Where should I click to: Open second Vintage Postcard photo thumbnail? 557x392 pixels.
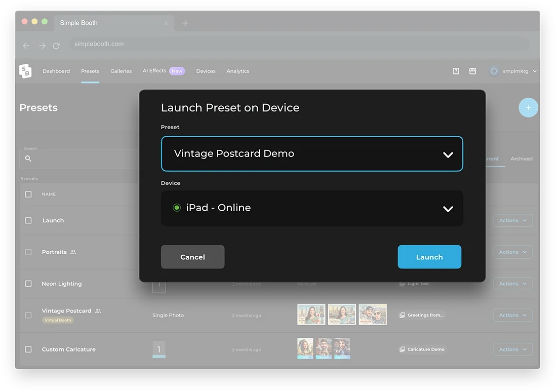(342, 314)
